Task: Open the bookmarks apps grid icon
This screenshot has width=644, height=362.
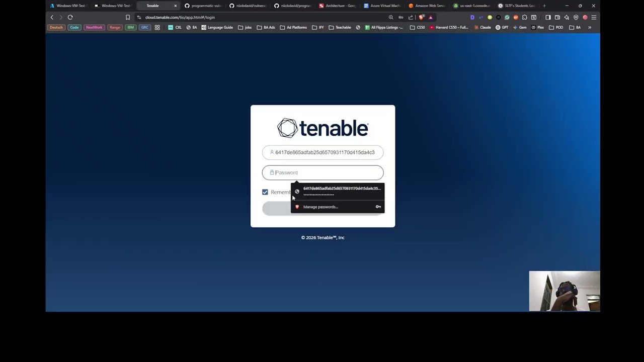Action: 157,27
